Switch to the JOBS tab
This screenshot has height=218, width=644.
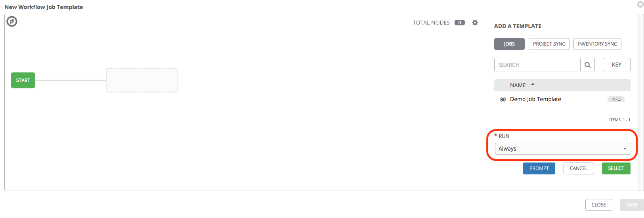click(x=509, y=44)
